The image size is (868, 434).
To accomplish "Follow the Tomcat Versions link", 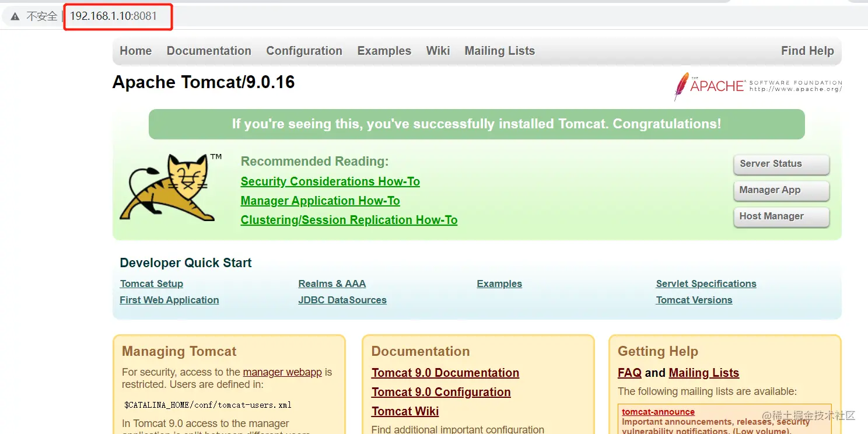I will (x=694, y=300).
